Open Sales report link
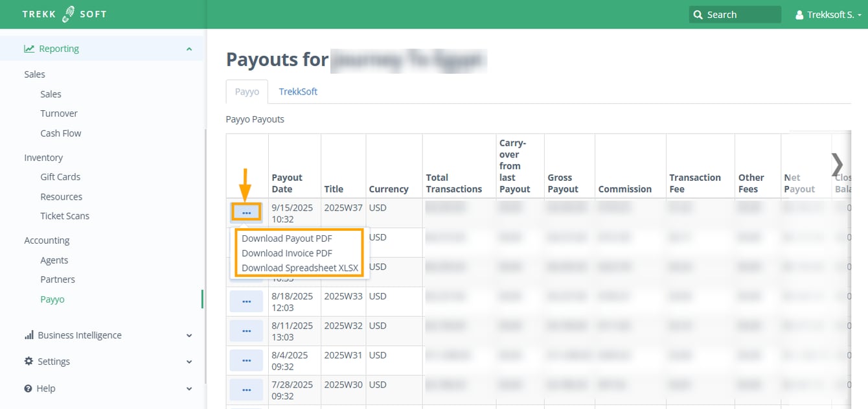This screenshot has width=868, height=409. (x=51, y=94)
